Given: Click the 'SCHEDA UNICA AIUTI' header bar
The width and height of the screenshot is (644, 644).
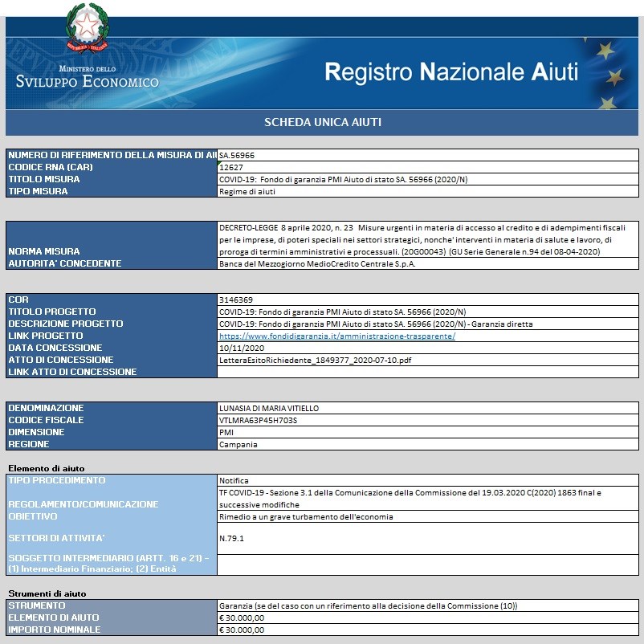Looking at the screenshot, I should point(323,122).
